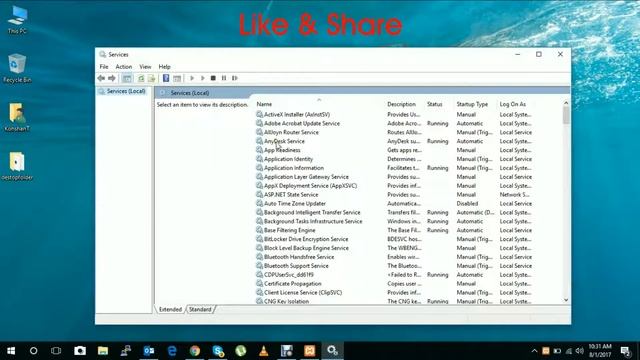Go back with the Back arrow toolbar icon
Screen dimensions: 640x360
[101, 78]
